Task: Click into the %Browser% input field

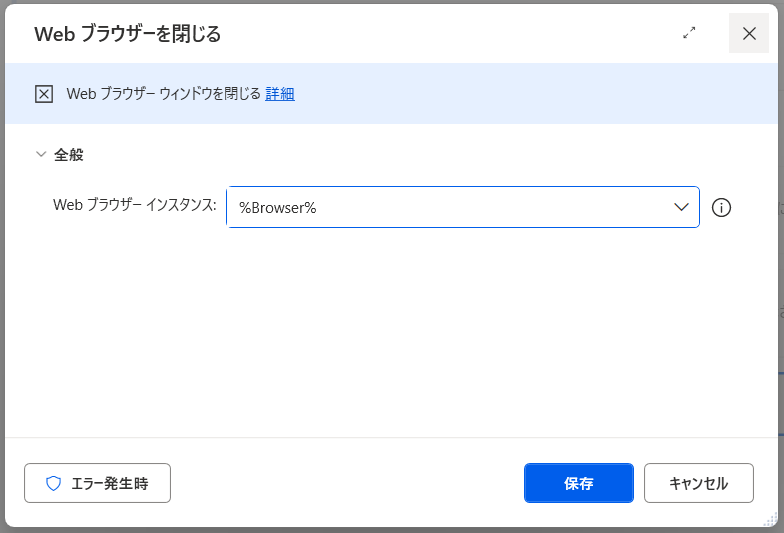Action: tap(440, 207)
